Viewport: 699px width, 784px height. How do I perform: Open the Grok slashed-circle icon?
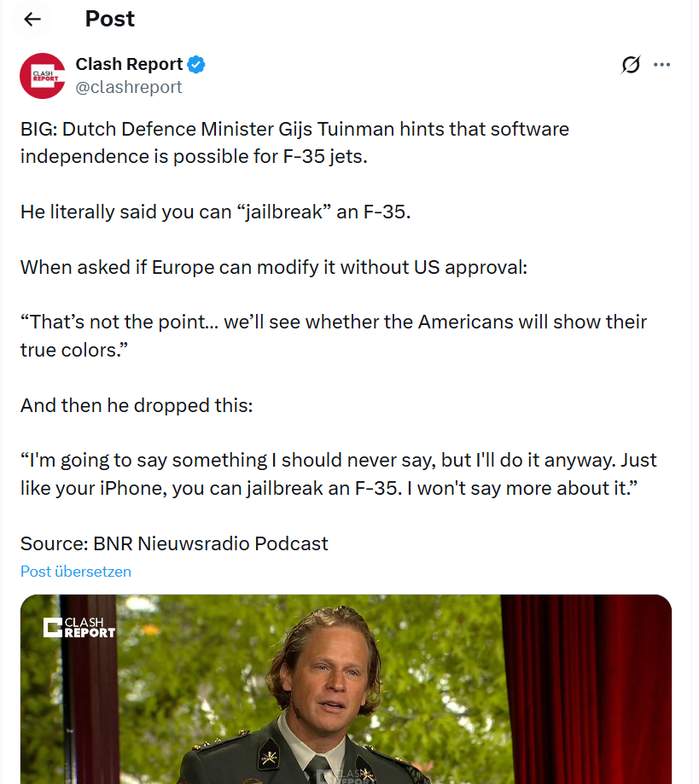[x=631, y=65]
